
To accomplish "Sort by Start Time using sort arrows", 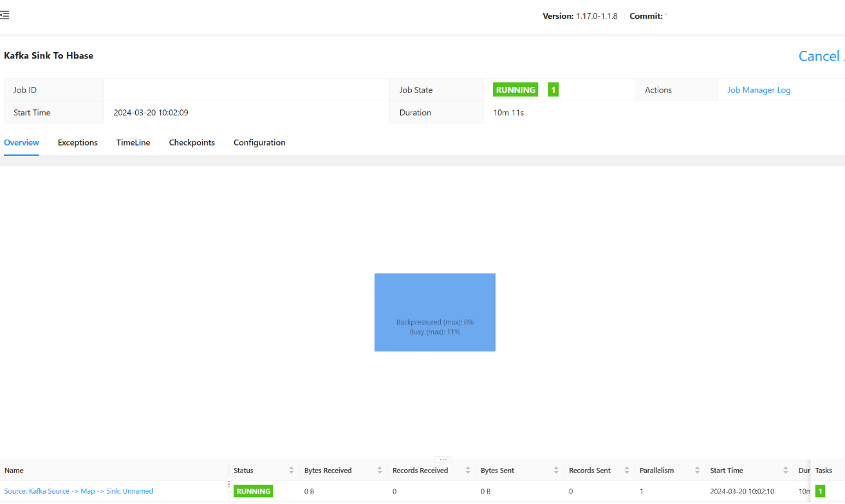I will click(786, 471).
